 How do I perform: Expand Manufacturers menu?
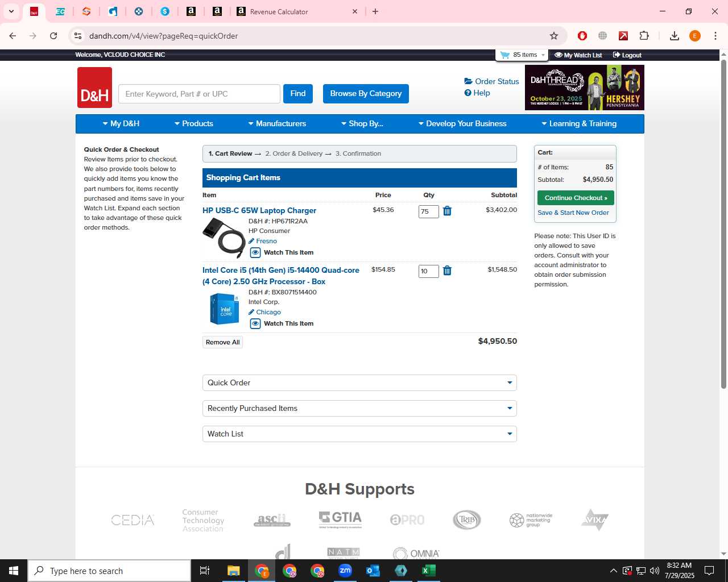click(x=277, y=123)
